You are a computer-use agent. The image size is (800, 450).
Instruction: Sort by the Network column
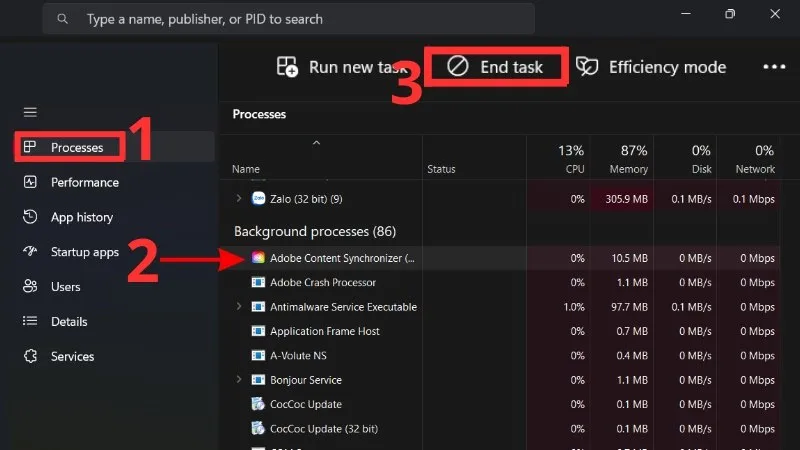755,169
